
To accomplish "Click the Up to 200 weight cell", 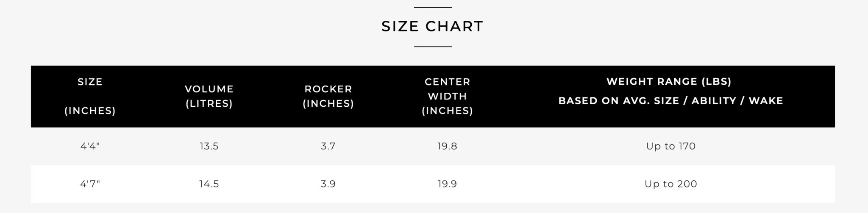I will pyautogui.click(x=670, y=184).
